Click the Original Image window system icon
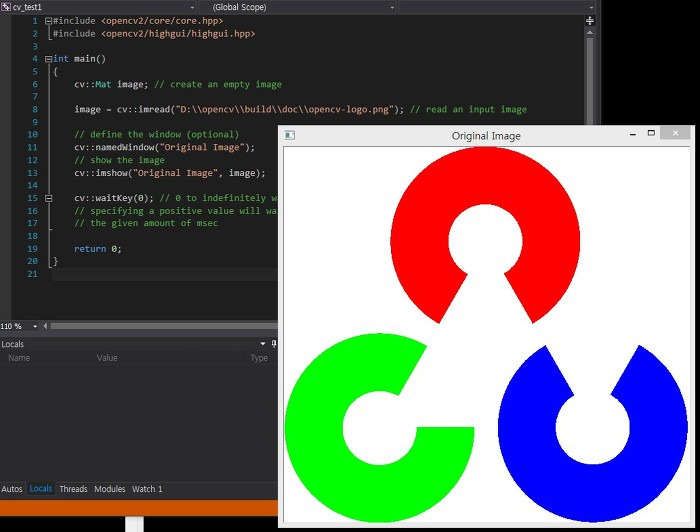 click(x=290, y=135)
